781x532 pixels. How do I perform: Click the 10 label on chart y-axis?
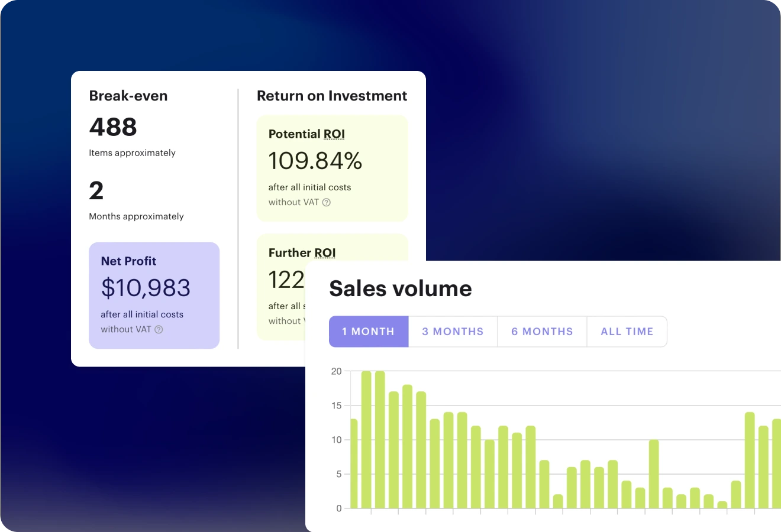(336, 440)
